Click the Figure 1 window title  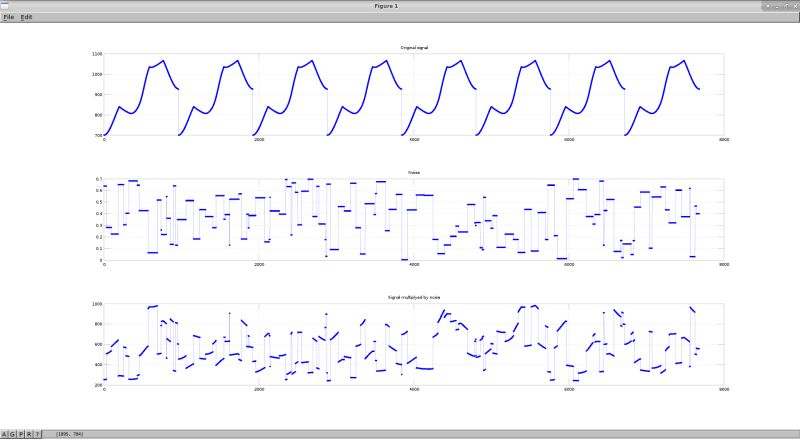coord(386,6)
